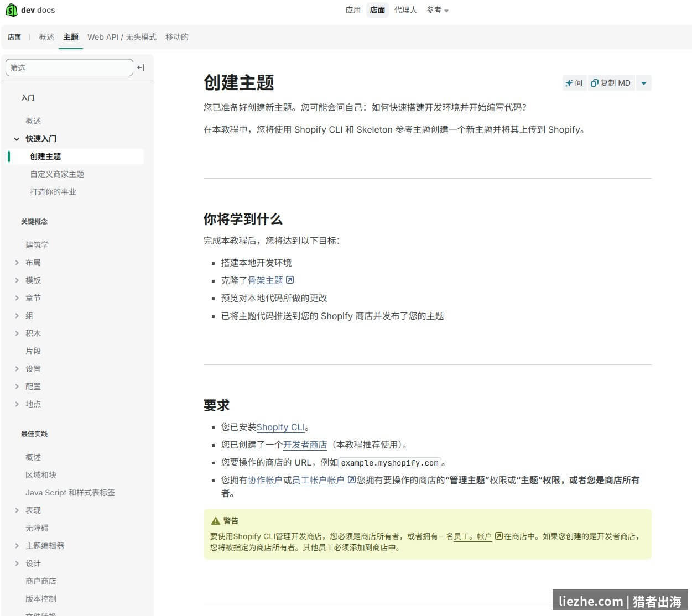Screen dimensions: 692x616
Task: Open the 员工。帐户 link in the warning
Action: coord(473,536)
